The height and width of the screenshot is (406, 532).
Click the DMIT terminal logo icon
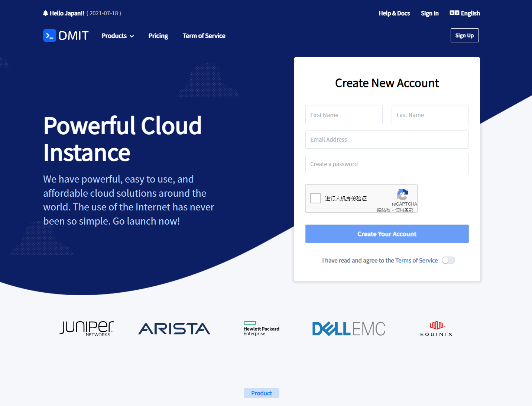coord(50,36)
